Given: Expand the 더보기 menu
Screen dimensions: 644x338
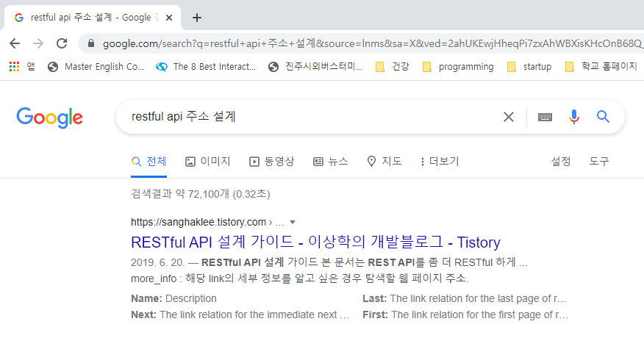Looking at the screenshot, I should pos(440,162).
